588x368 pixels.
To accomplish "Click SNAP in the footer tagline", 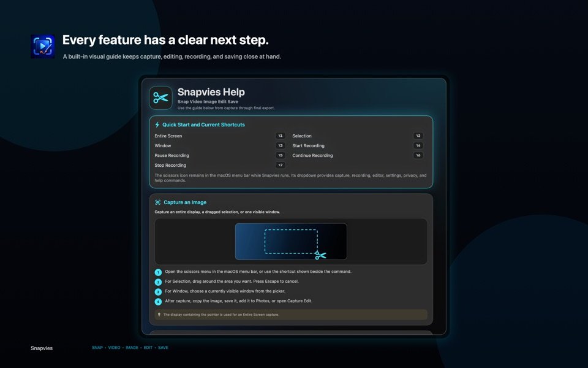I will 97,348.
